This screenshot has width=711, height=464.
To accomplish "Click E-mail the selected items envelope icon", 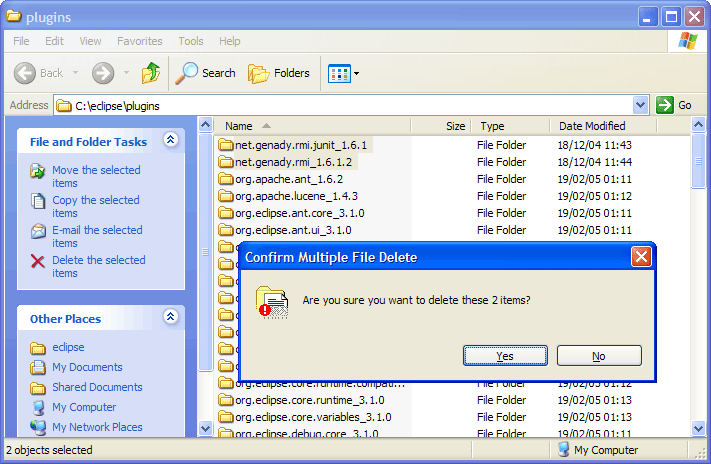I will click(38, 231).
